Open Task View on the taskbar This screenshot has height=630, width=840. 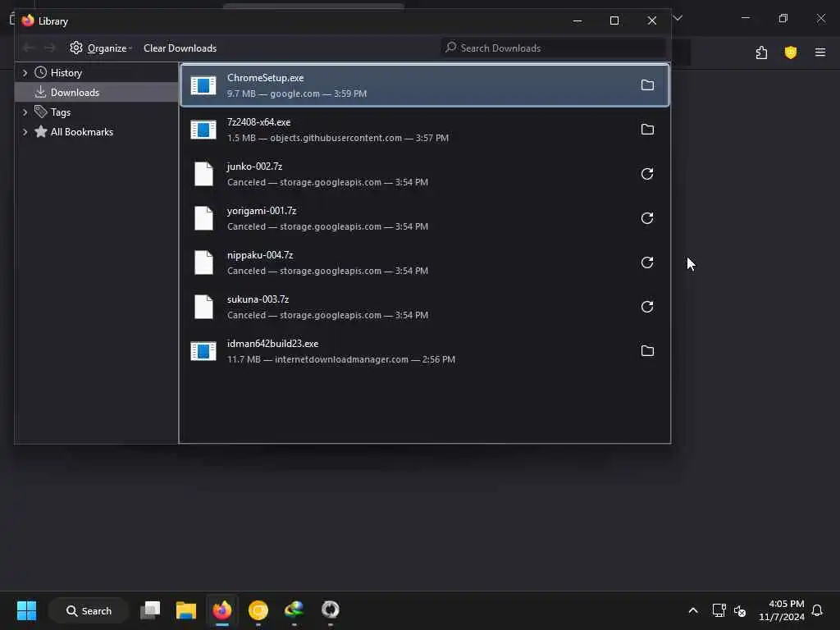click(150, 610)
